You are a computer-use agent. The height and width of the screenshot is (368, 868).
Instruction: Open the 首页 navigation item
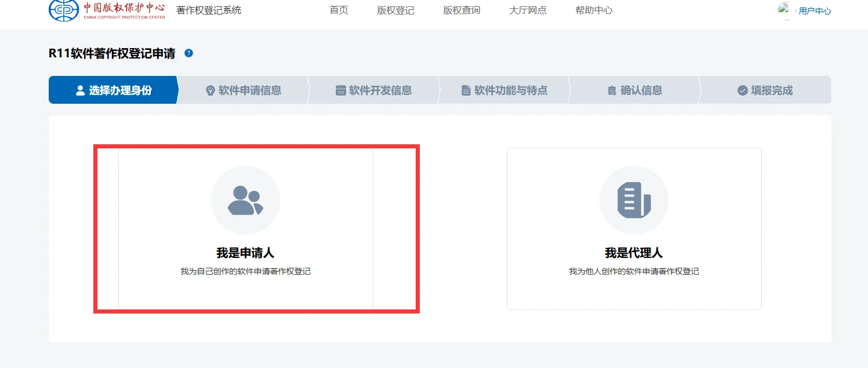pyautogui.click(x=339, y=10)
